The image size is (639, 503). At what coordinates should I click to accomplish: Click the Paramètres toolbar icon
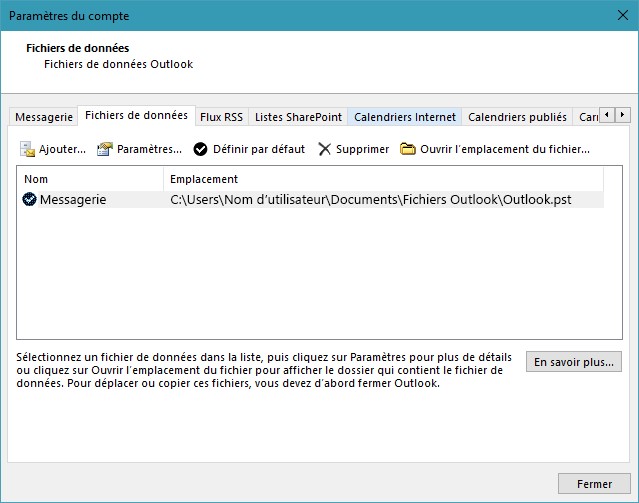[x=105, y=149]
